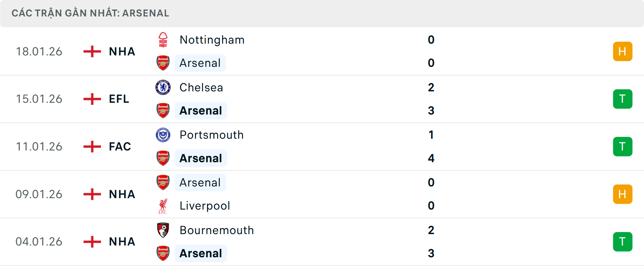Select the Nottingham Forest club crest
Viewport: 644px width, 266px height.
tap(163, 39)
